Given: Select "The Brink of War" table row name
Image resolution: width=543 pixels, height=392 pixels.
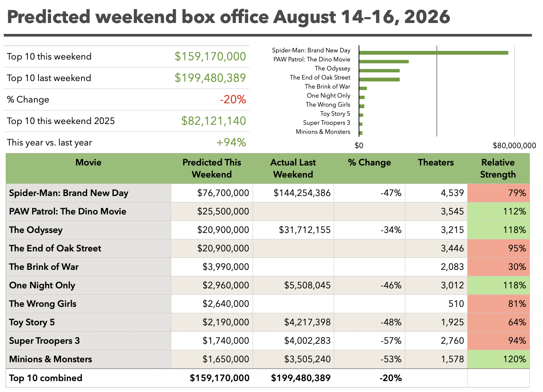Looking at the screenshot, I should coord(44,267).
